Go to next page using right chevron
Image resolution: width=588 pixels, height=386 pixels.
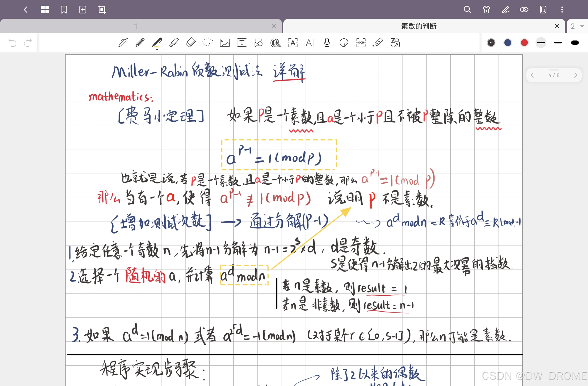click(576, 75)
